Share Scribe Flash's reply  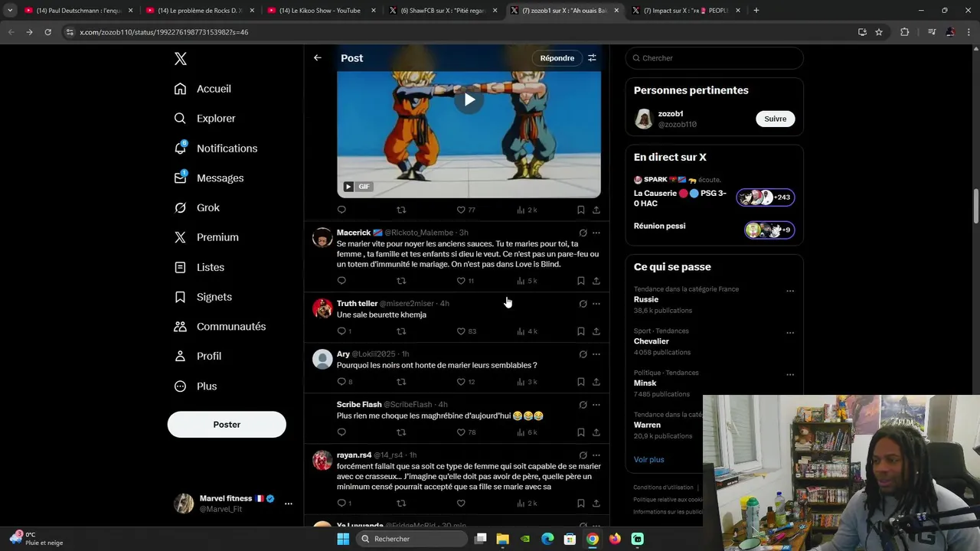[x=596, y=432]
